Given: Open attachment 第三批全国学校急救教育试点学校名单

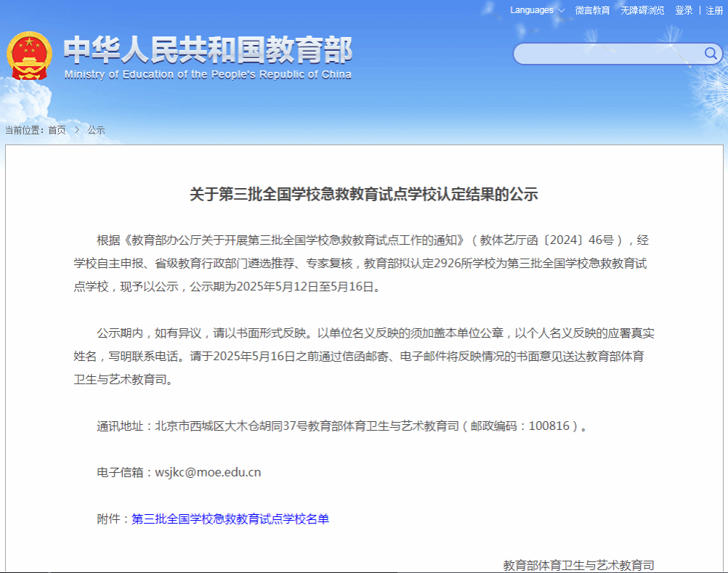Looking at the screenshot, I should click(230, 519).
